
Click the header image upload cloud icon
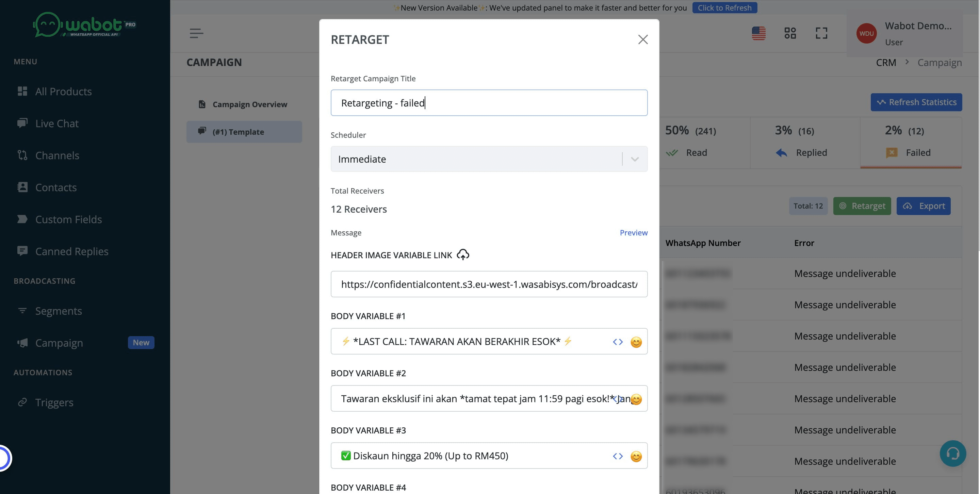coord(463,254)
